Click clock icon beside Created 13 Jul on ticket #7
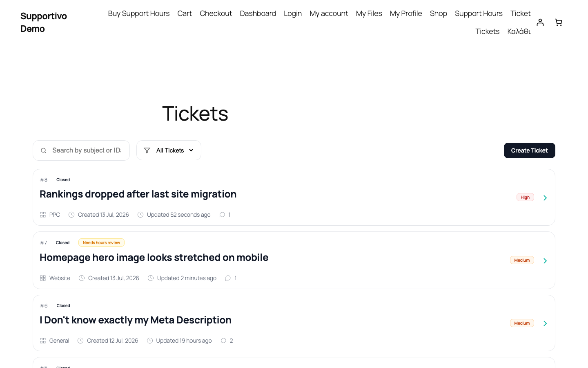Screen dimensions: 588x368 pyautogui.click(x=82, y=278)
